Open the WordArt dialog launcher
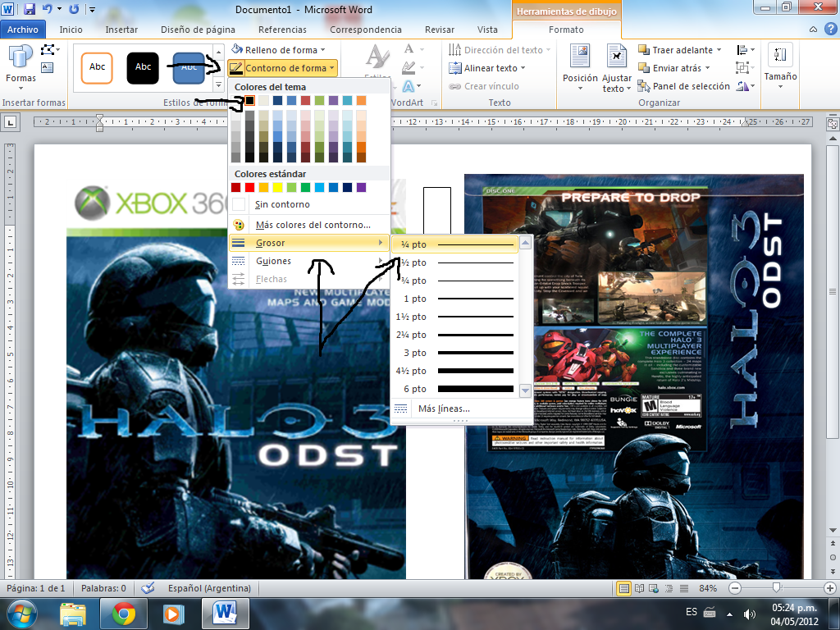The height and width of the screenshot is (630, 840). pos(435,103)
